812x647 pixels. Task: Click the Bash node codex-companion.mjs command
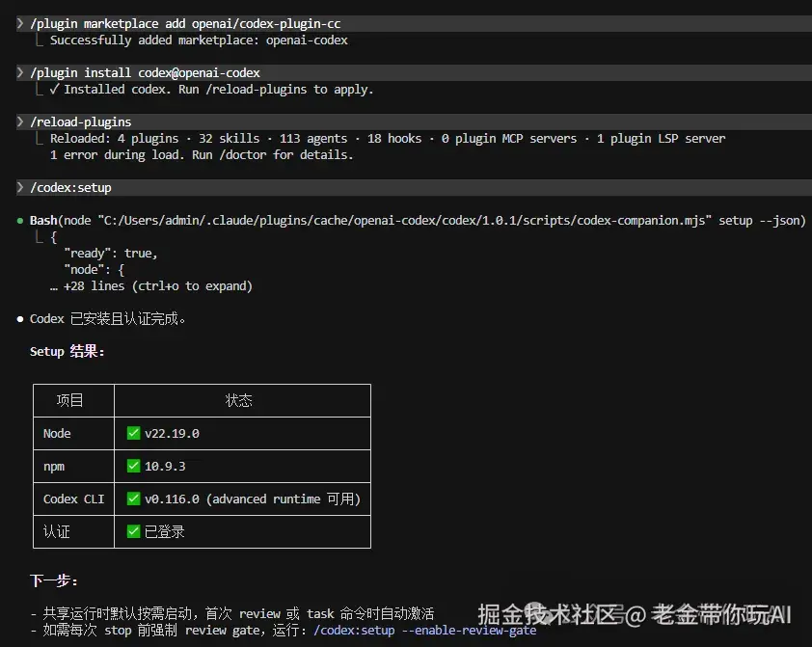pos(418,221)
